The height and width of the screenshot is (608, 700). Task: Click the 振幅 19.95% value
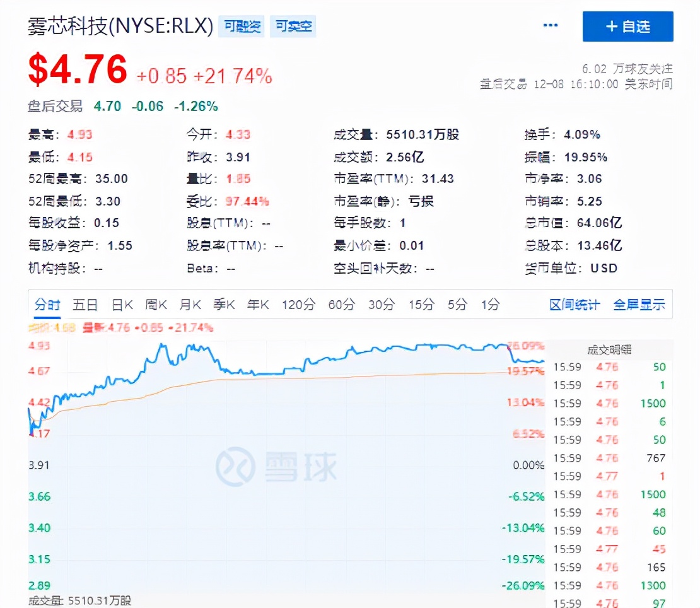pyautogui.click(x=585, y=157)
